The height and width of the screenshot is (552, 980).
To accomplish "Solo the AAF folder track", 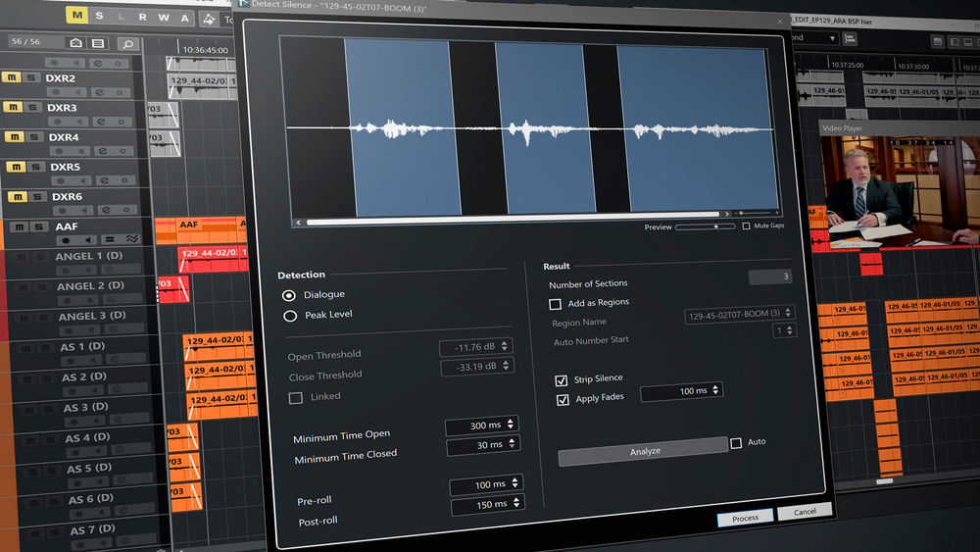I will [37, 226].
